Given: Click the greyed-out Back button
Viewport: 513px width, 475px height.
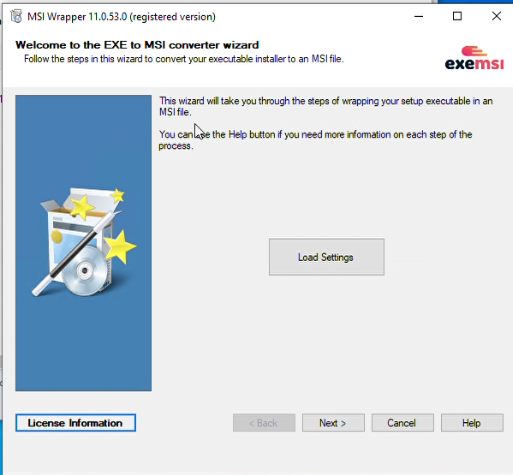Looking at the screenshot, I should pyautogui.click(x=264, y=423).
